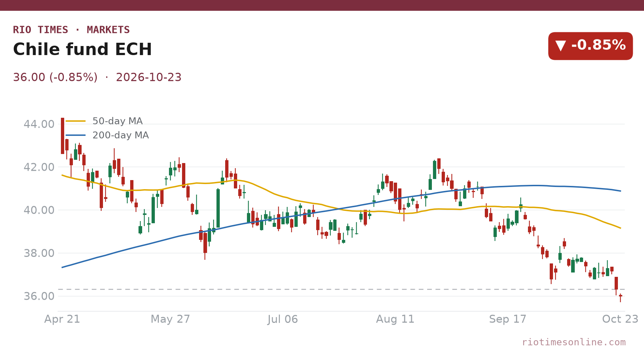The height and width of the screenshot is (362, 644).
Task: Click the final candlestick at 36.00
Action: click(x=620, y=297)
